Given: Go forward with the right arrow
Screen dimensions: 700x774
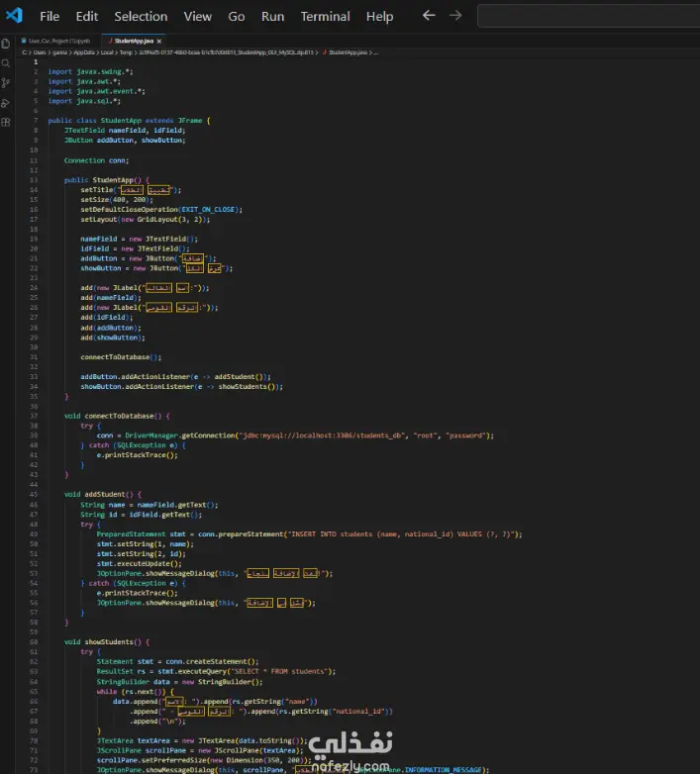Looking at the screenshot, I should pos(455,15).
